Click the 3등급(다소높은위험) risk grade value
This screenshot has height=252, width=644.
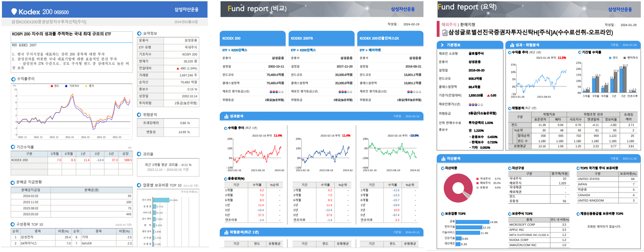click(x=483, y=113)
